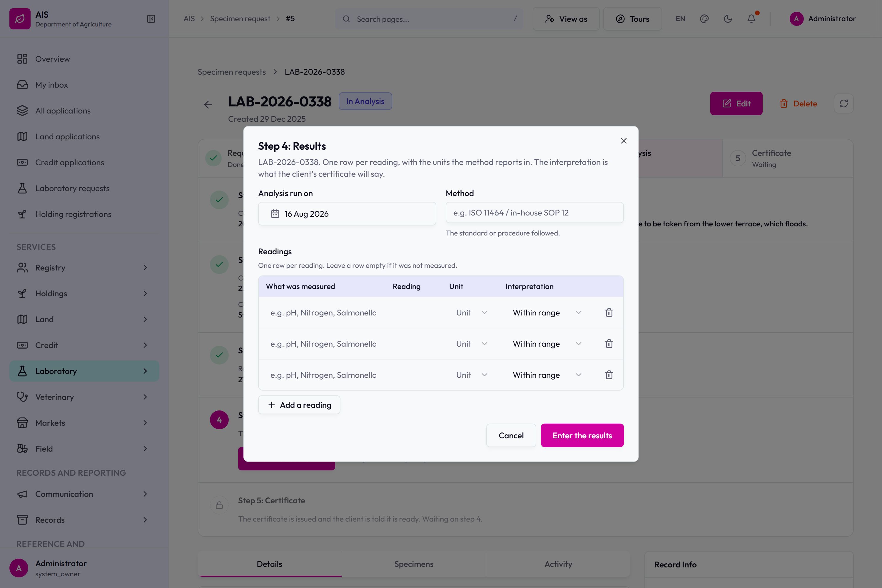Open the first row Unit dropdown

click(x=471, y=312)
